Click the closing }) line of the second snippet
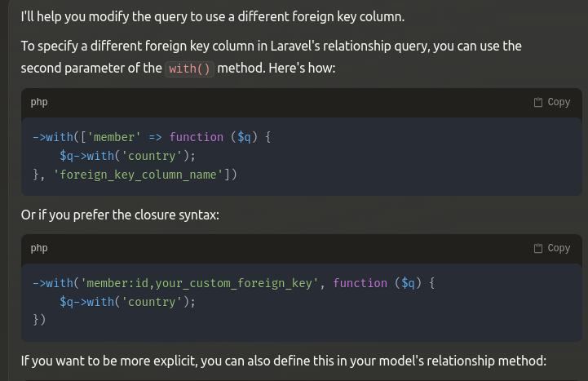 pos(39,320)
